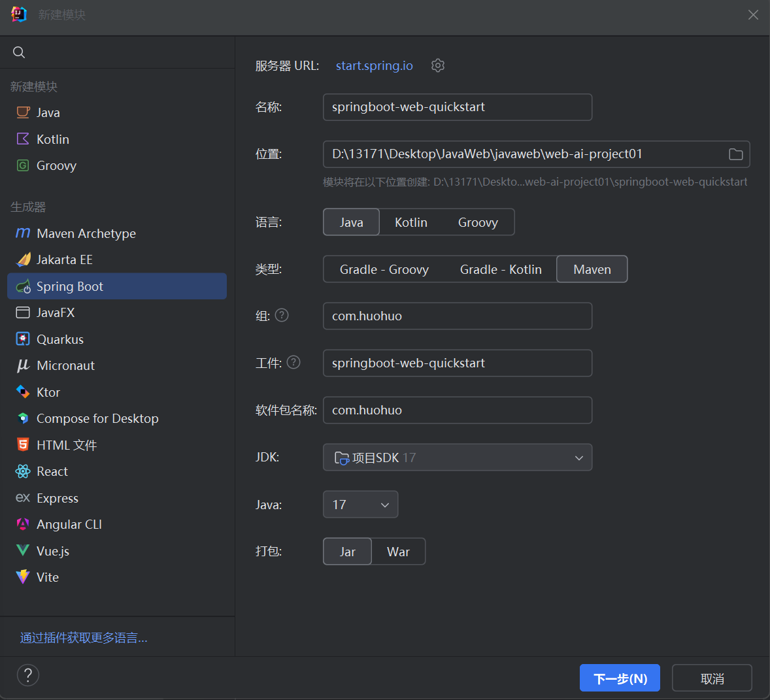Click the Kotlin module icon
The image size is (770, 700).
23,139
